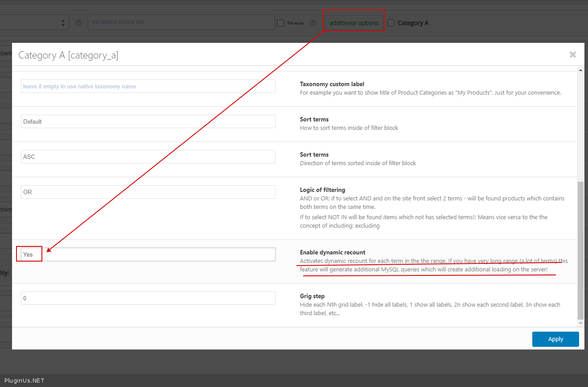Viewport: 588px width, 387px height.
Task: Open the Enable dynamic recount dropdown
Action: (148, 254)
